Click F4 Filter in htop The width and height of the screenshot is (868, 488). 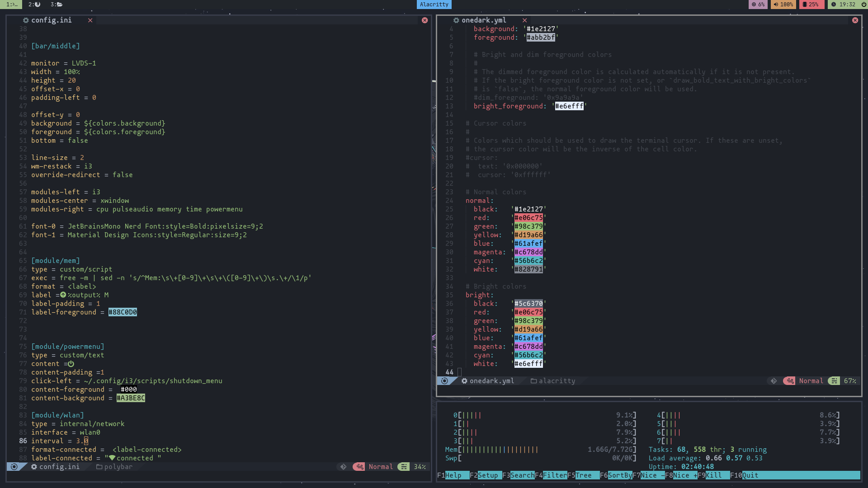point(551,475)
